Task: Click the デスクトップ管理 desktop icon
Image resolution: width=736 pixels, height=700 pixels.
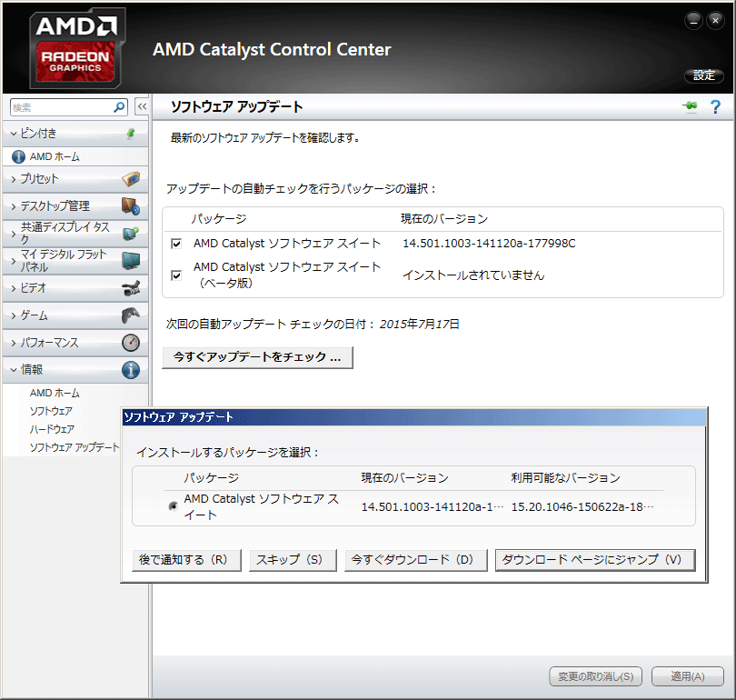Action: point(131,205)
